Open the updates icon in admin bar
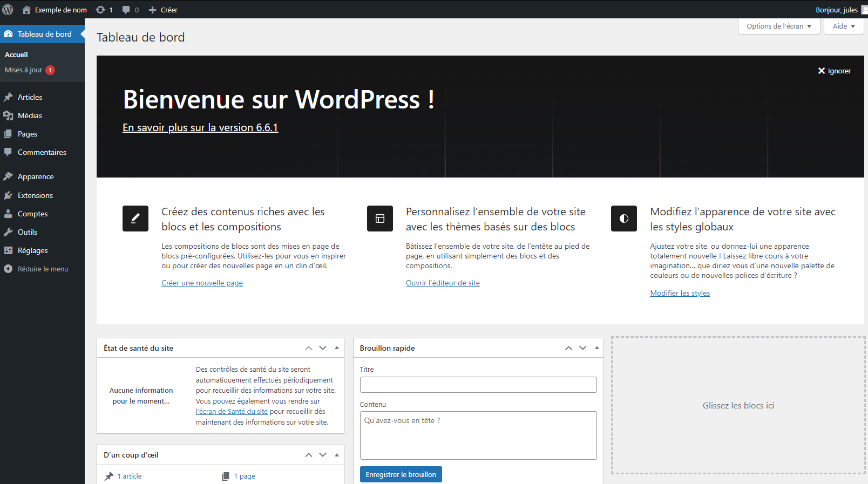Viewport: 868px width, 484px height. click(100, 10)
